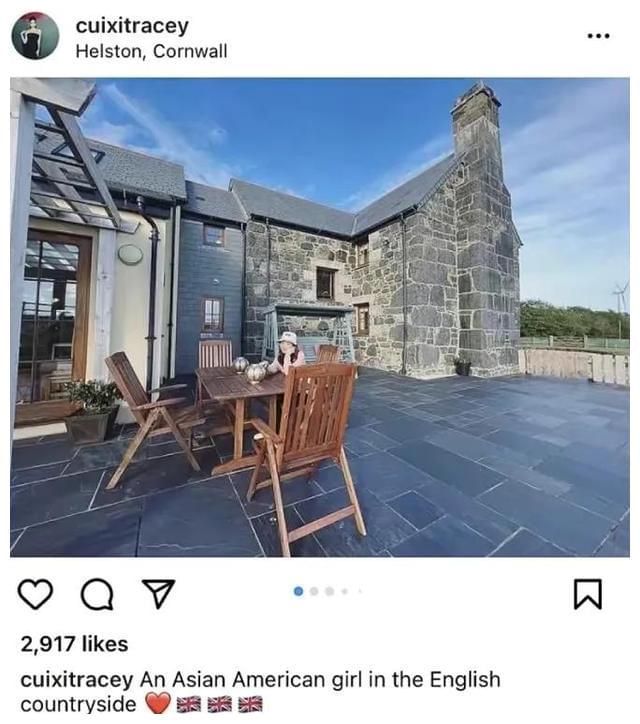
Task: Click the girl sitting at the table
Action: tap(288, 352)
